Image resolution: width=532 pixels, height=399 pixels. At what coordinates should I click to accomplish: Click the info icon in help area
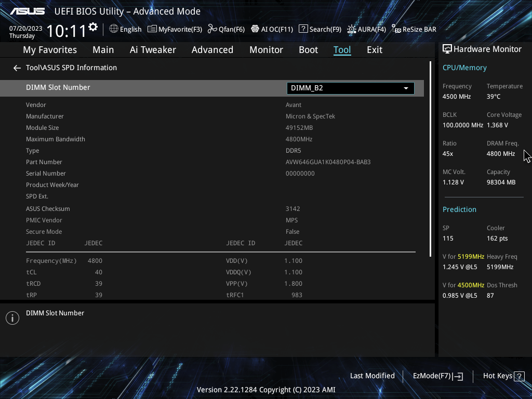[x=12, y=318]
